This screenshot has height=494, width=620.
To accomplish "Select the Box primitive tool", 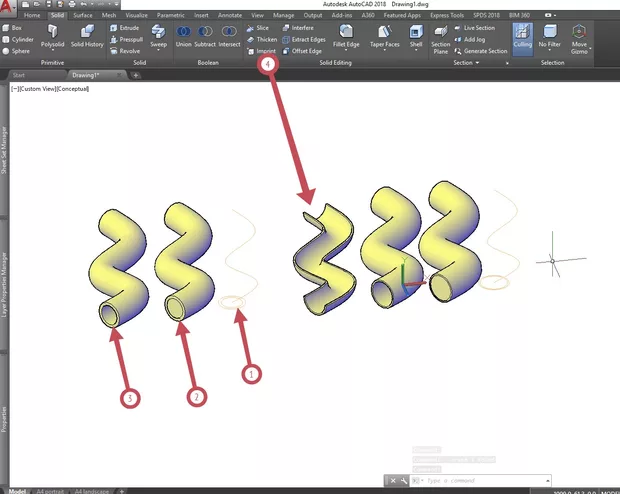I will point(12,28).
